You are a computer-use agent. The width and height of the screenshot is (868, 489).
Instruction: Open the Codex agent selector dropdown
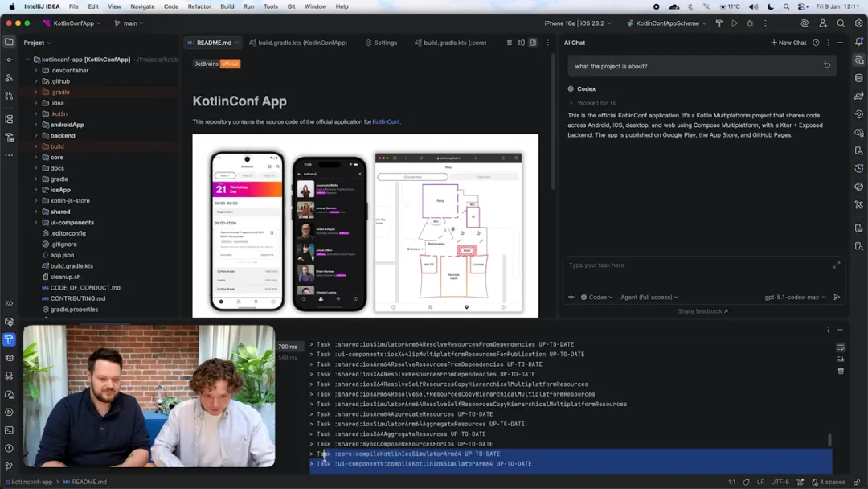coord(596,298)
